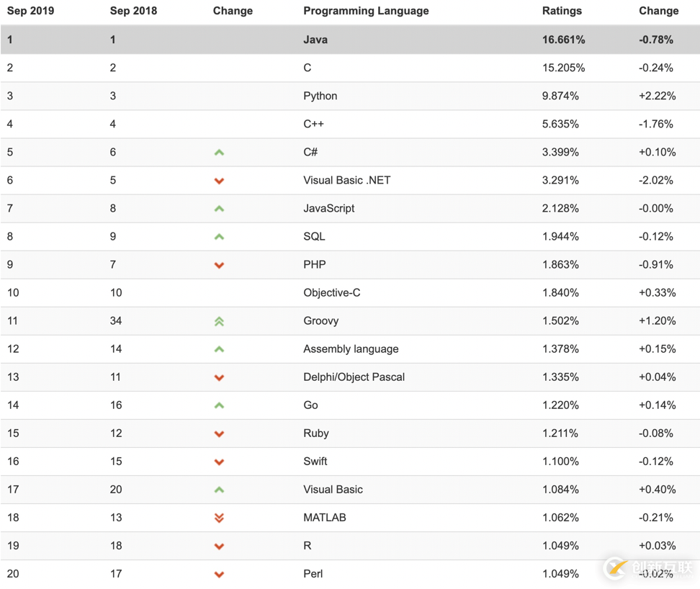Click the red down arrow beside Perl
The image size is (700, 589).
tap(219, 575)
